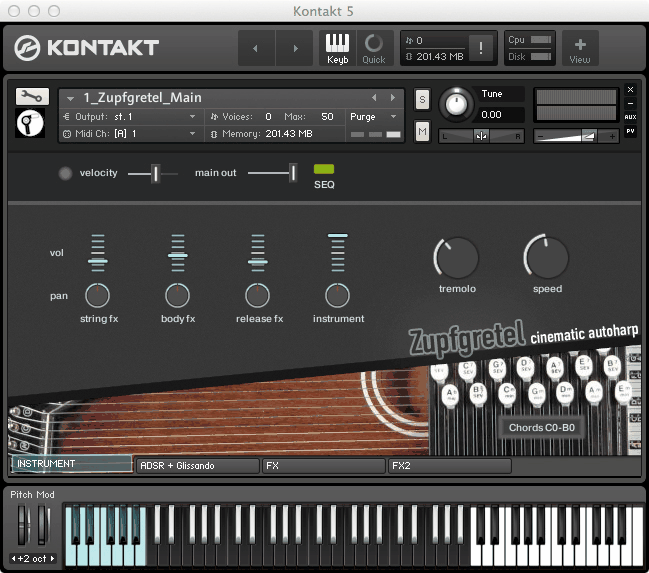Click the tremolo knob
The width and height of the screenshot is (649, 573).
pyautogui.click(x=456, y=258)
